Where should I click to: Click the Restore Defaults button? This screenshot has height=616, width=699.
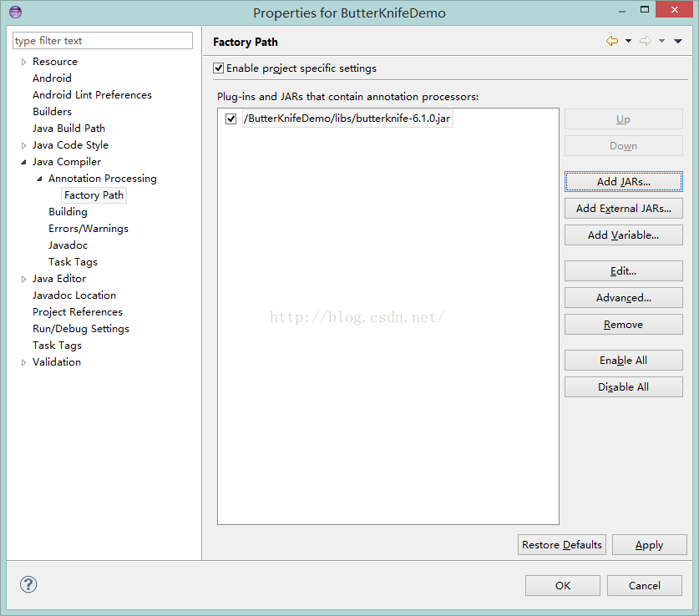tap(562, 545)
